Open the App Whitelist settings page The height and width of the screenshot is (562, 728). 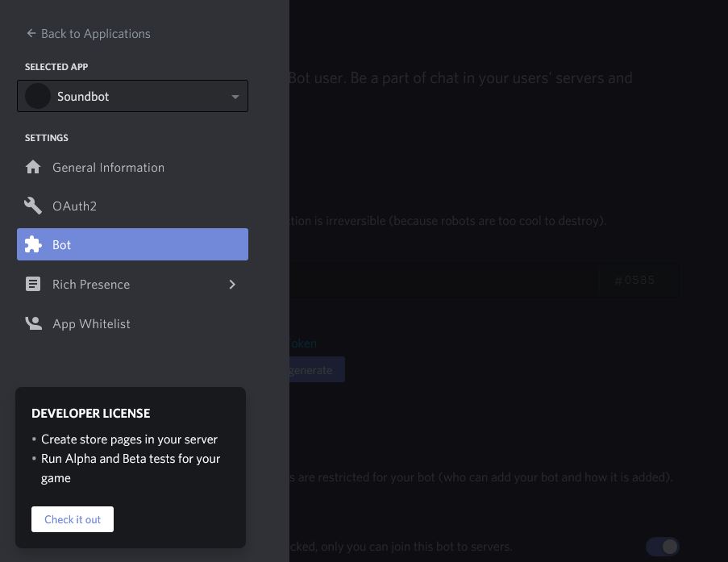[132, 323]
